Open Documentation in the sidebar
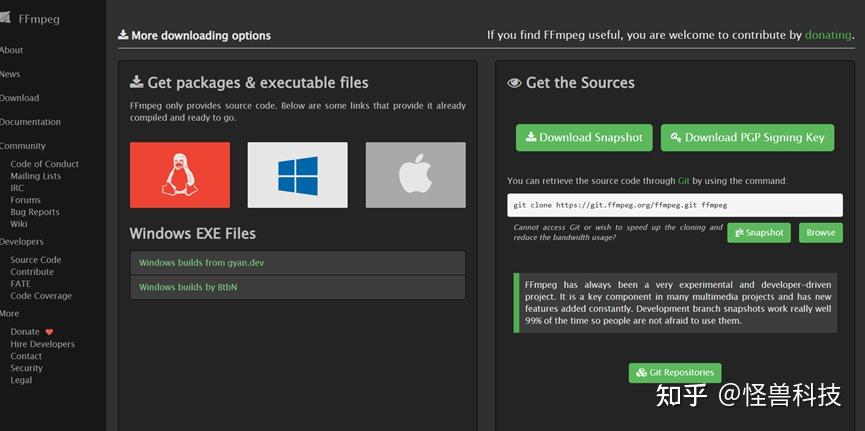 [x=30, y=122]
